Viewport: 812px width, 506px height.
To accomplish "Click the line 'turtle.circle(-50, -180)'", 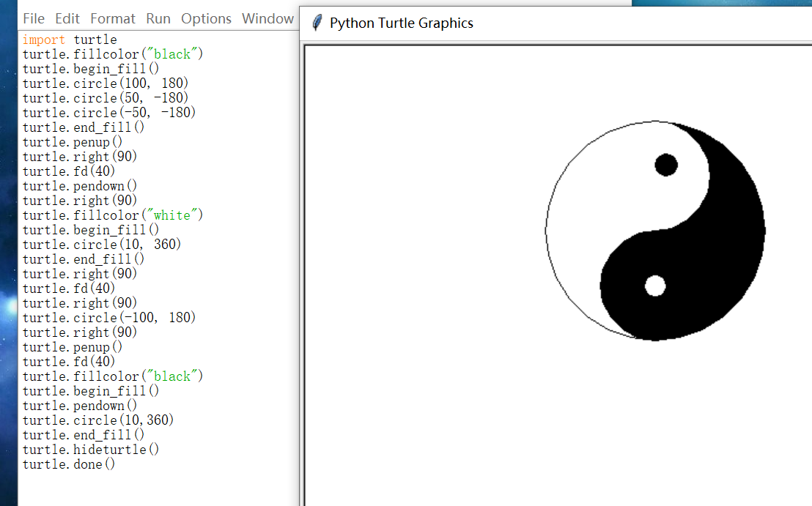I will pos(108,112).
